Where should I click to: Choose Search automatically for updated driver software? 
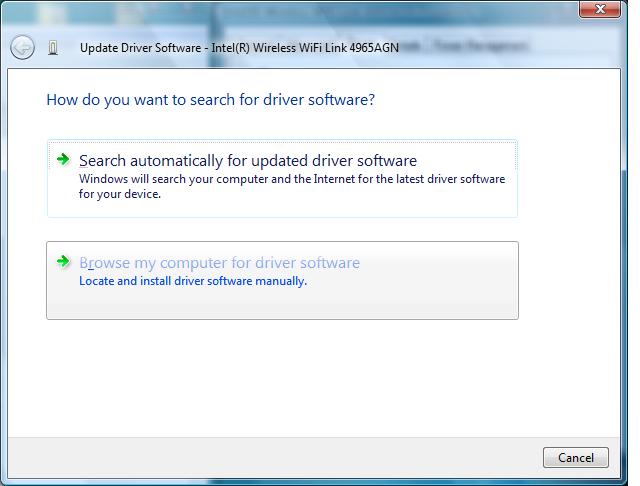coord(282,179)
